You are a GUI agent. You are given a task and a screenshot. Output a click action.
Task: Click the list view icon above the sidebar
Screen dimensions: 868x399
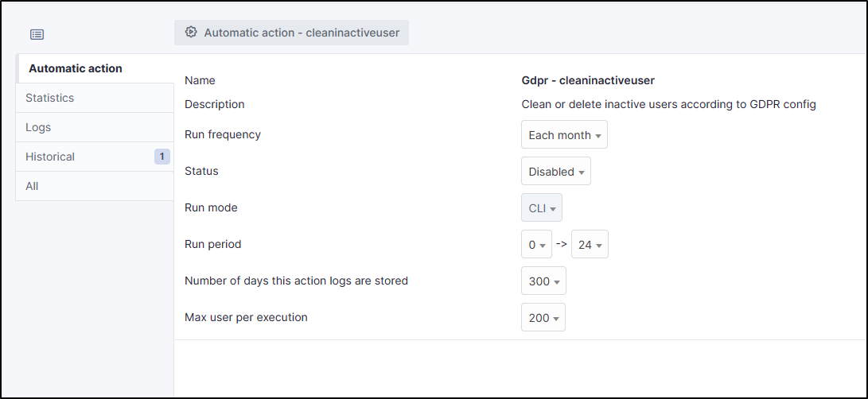[37, 34]
